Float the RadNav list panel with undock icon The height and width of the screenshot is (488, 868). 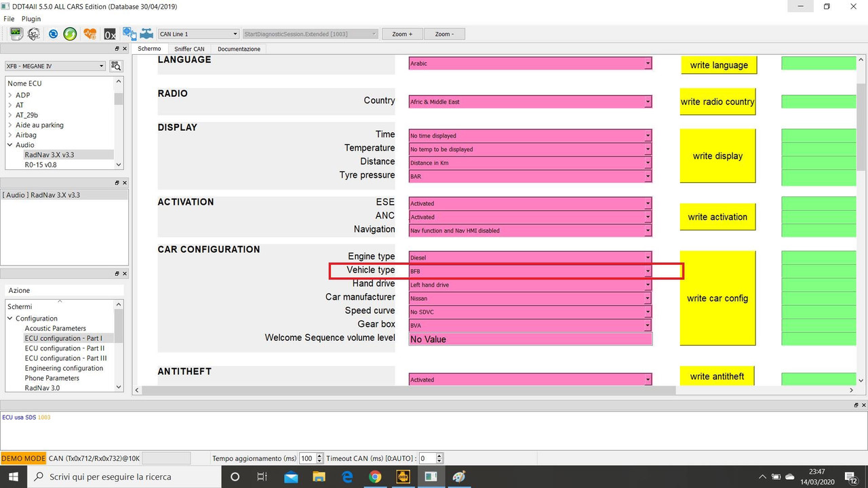point(117,182)
